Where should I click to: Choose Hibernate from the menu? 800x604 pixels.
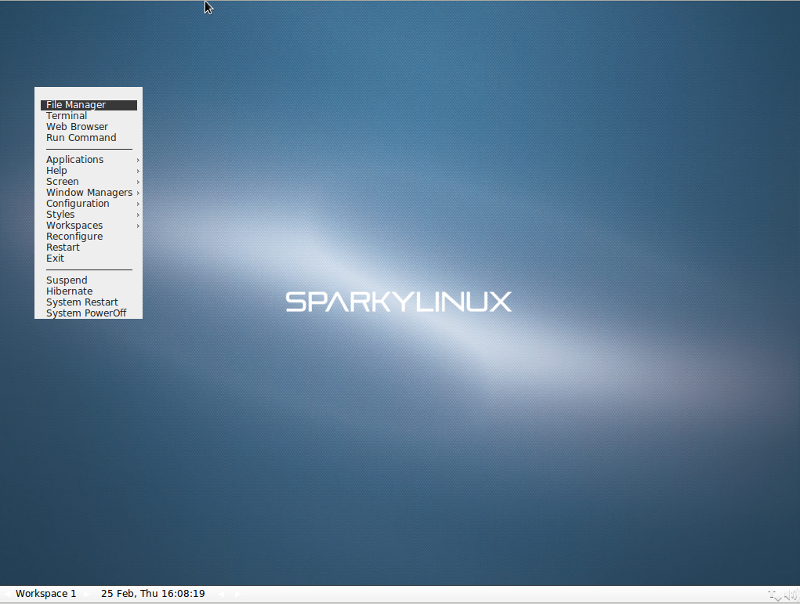tap(89, 291)
